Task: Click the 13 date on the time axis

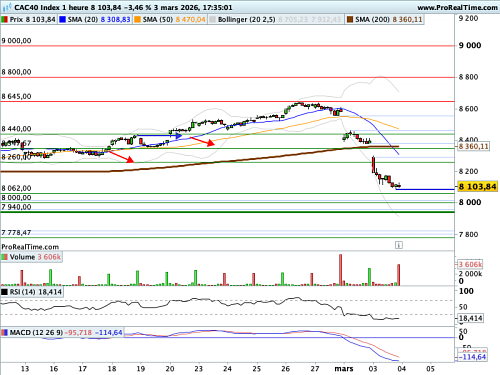Action: [25, 369]
